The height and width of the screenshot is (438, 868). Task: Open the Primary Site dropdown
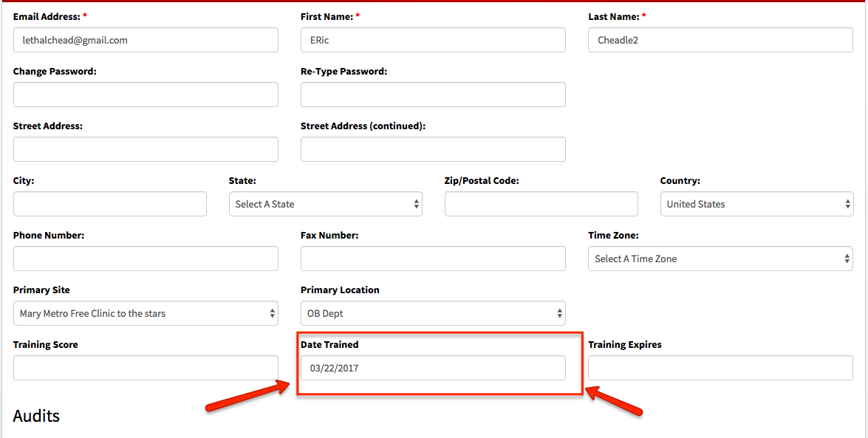146,313
